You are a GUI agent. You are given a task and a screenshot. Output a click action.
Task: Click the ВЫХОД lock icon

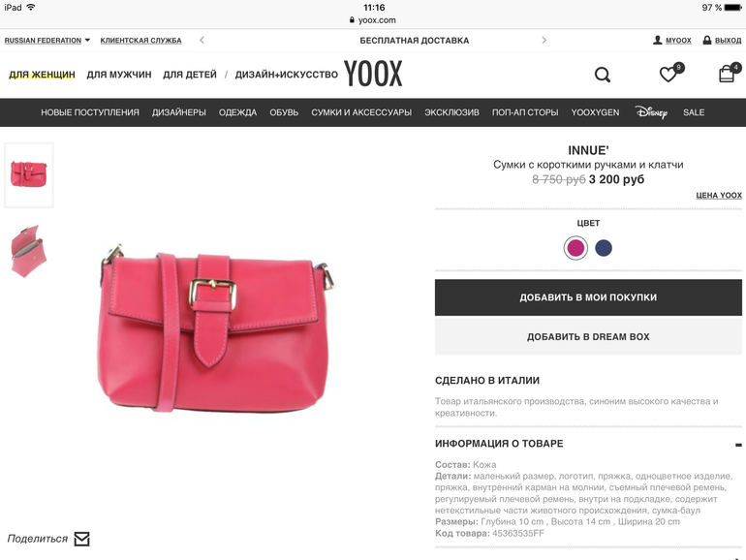click(707, 40)
